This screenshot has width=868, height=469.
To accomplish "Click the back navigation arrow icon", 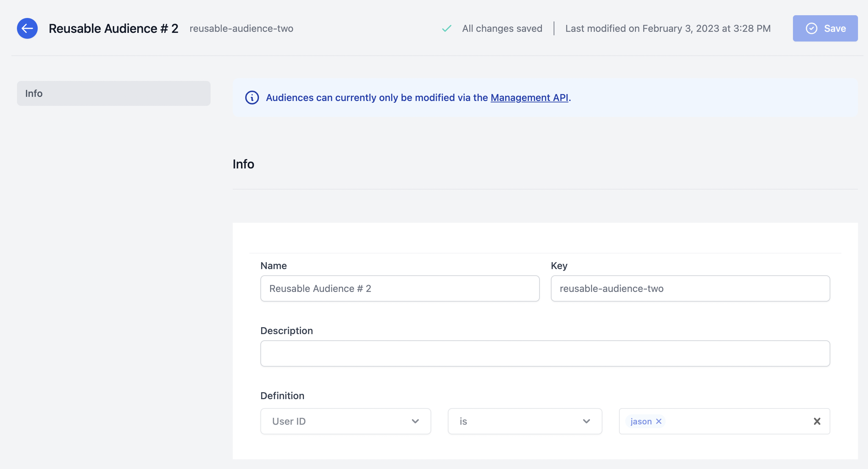I will 28,28.
